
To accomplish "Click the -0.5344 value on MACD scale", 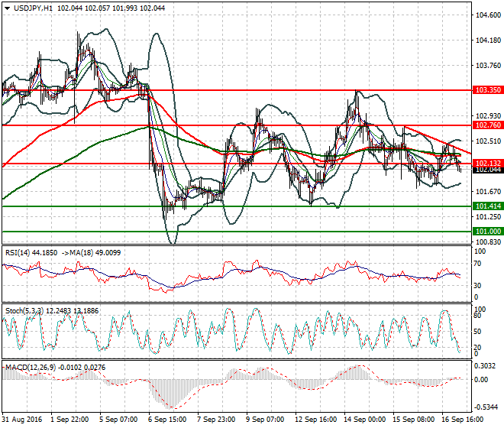I will click(x=486, y=407).
